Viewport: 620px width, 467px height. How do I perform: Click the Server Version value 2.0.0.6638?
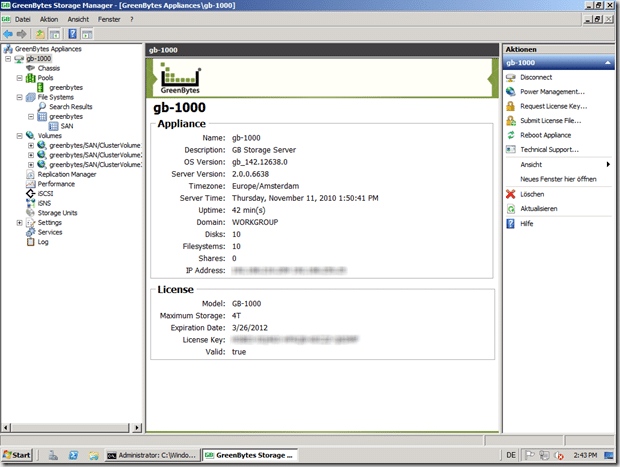coord(250,174)
